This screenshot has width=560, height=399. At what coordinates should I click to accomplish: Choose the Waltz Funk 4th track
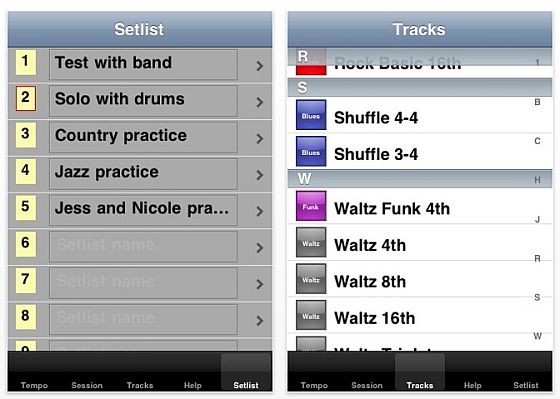[420, 206]
